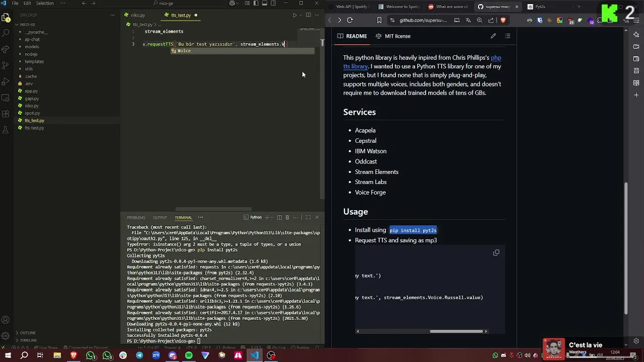Viewport: 644px width, 362px height.
Task: Kill the terminal with trash icon
Action: click(x=287, y=217)
